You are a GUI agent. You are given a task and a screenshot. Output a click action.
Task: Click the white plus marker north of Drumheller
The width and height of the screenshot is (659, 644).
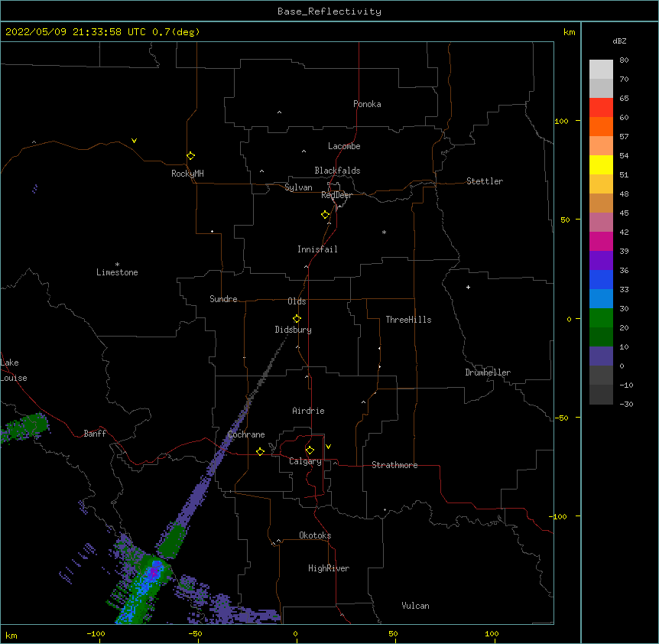[x=468, y=287]
